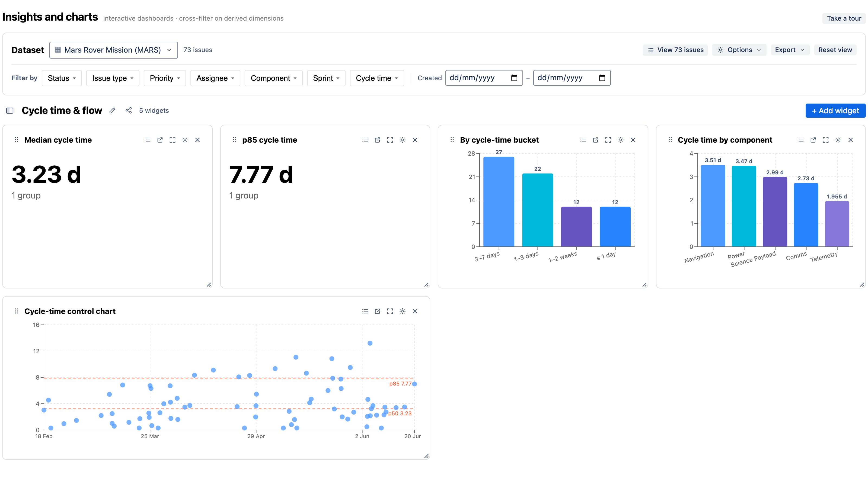
Task: Open Cycle-time control chart in new window
Action: pyautogui.click(x=377, y=311)
